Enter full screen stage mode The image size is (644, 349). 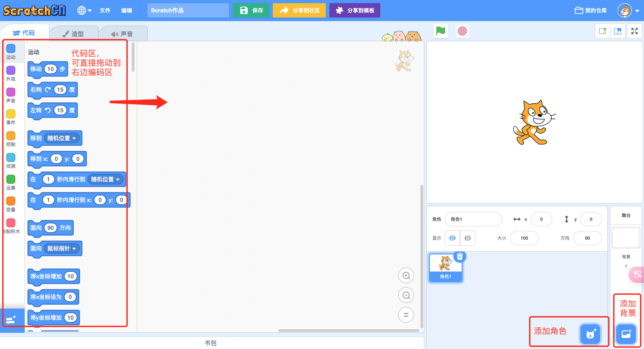[x=635, y=31]
